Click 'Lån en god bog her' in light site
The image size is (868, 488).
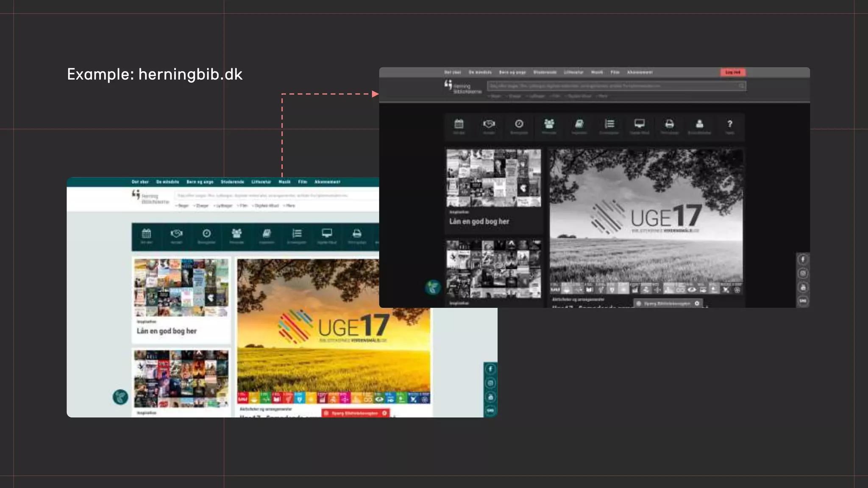click(167, 331)
